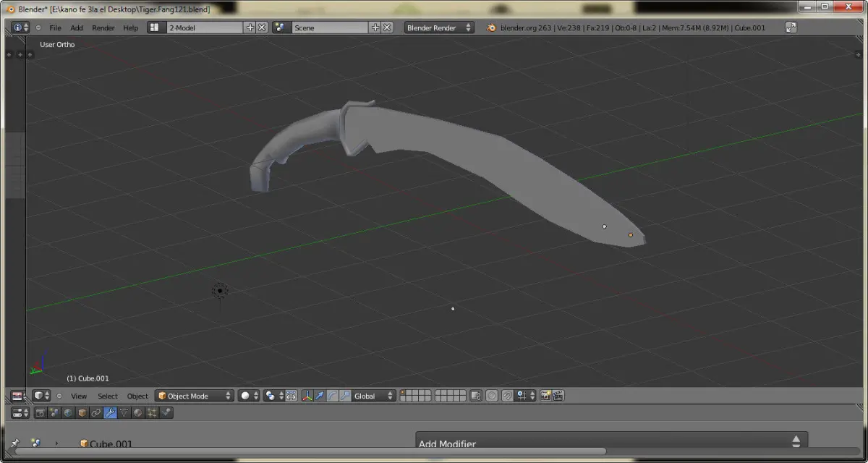The width and height of the screenshot is (868, 463).
Task: Open the Add menu
Action: 77,27
